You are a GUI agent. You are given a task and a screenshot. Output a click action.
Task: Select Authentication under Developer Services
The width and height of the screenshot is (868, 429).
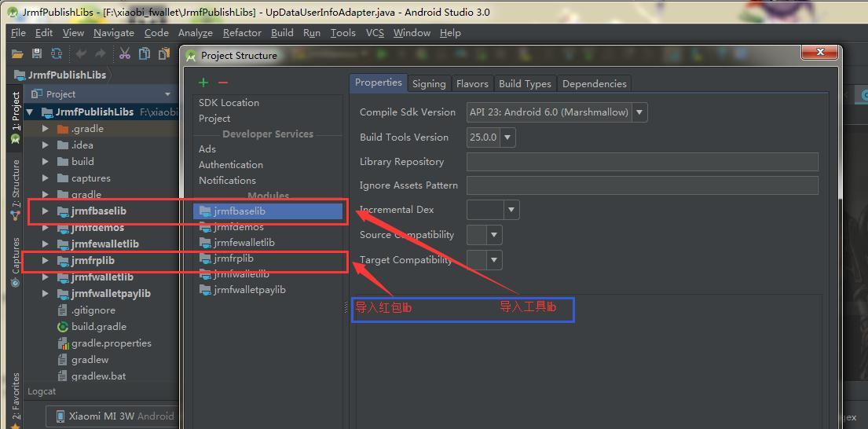click(231, 164)
